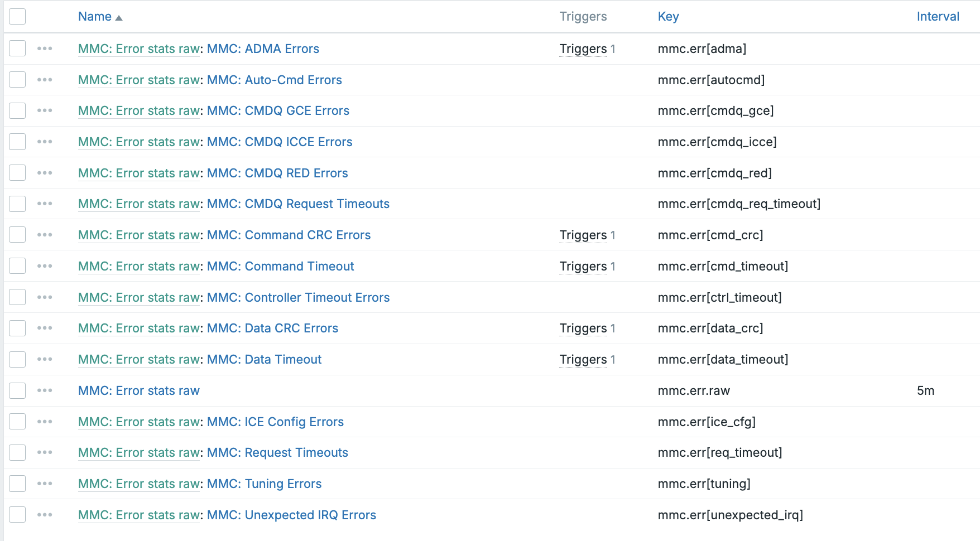Image resolution: width=980 pixels, height=541 pixels.
Task: Open master item from CMDQ RED Errors prefix
Action: pos(138,173)
